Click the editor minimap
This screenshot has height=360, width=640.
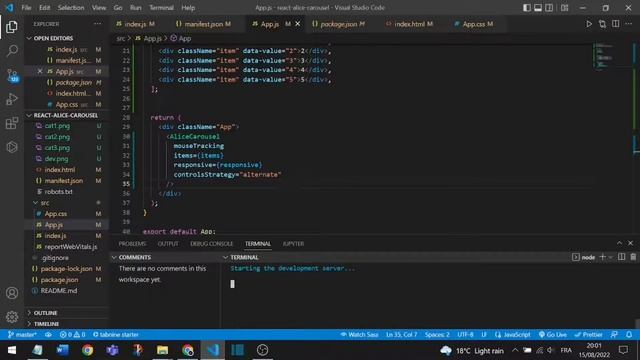pyautogui.click(x=604, y=56)
